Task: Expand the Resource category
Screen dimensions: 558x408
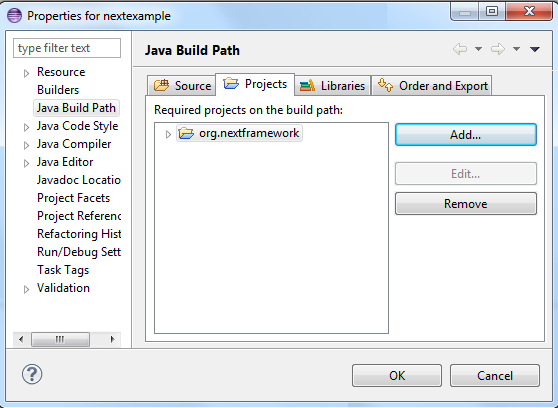Action: 26,73
